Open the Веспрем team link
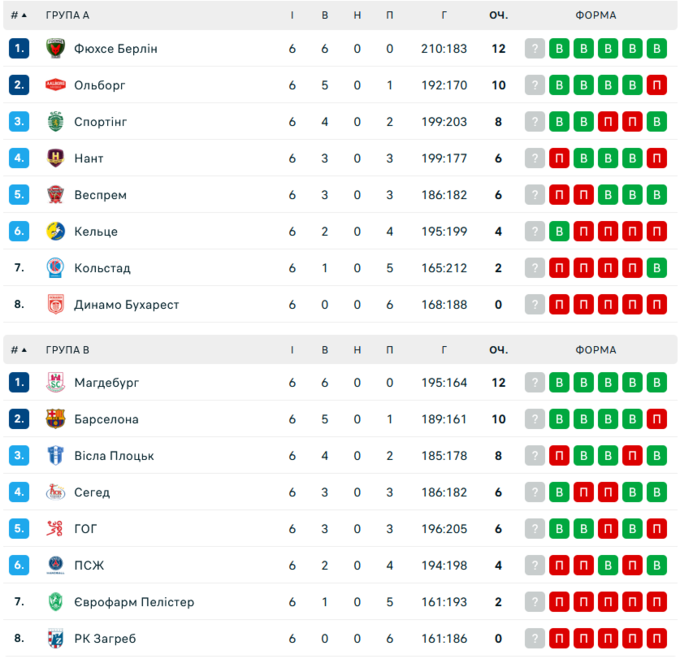The height and width of the screenshot is (659, 680). tap(100, 195)
